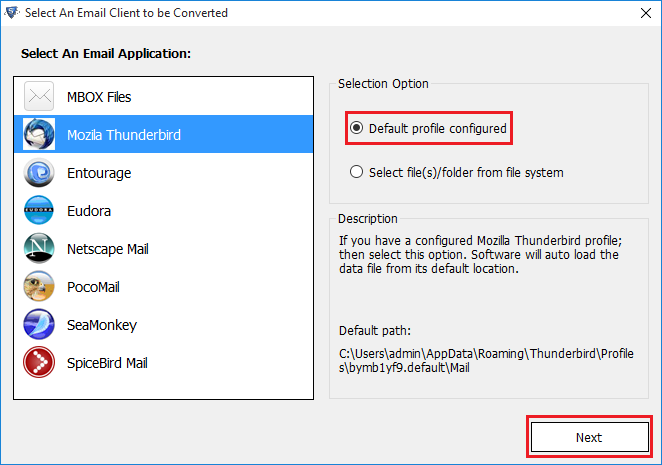The image size is (662, 465).
Task: Select SpiceBird Mail label text
Action: [x=107, y=363]
